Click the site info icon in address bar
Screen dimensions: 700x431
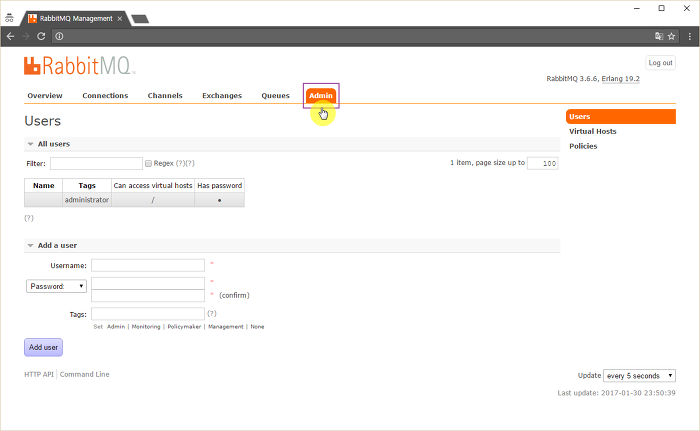[x=59, y=36]
